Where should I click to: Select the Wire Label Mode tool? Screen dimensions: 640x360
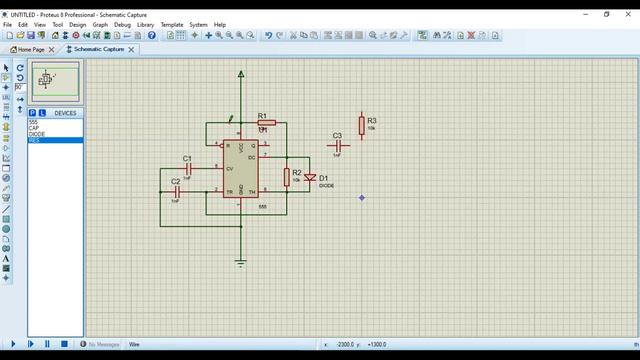click(x=6, y=98)
